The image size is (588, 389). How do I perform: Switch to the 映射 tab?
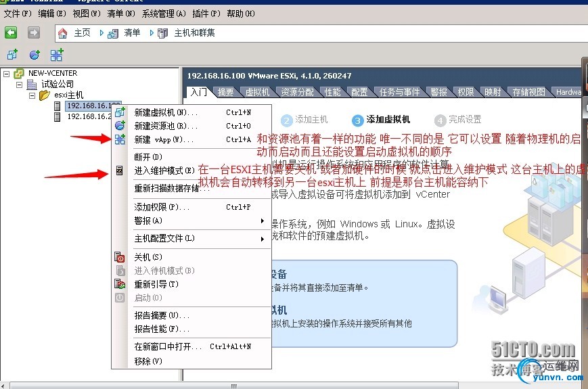493,92
